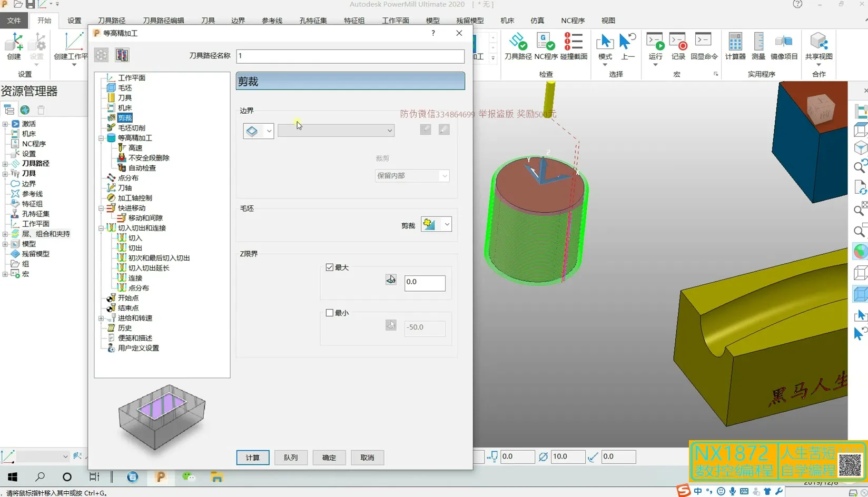
Task: Uncheck the 最大 Z limit checkbox
Action: pos(330,267)
